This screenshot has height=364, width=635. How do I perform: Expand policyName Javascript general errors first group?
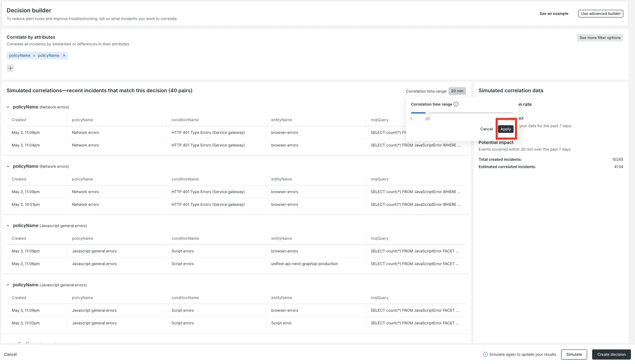point(8,225)
